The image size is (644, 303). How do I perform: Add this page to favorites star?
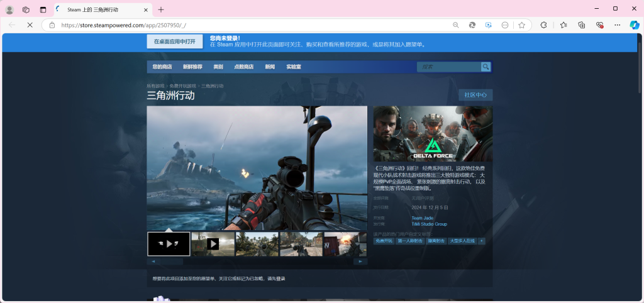pyautogui.click(x=521, y=25)
